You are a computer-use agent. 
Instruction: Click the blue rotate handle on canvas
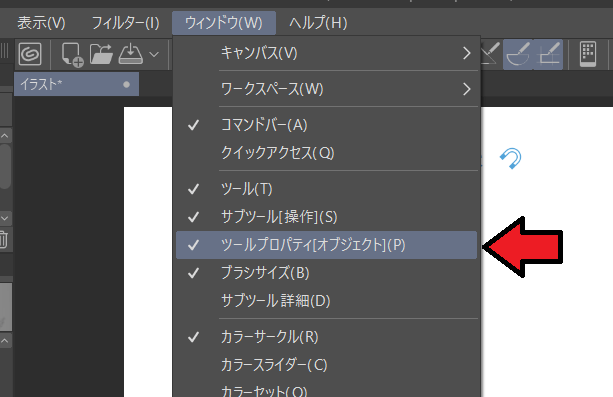pos(511,158)
